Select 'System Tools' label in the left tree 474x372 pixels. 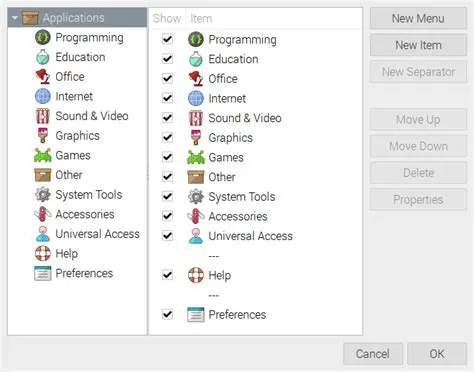89,195
